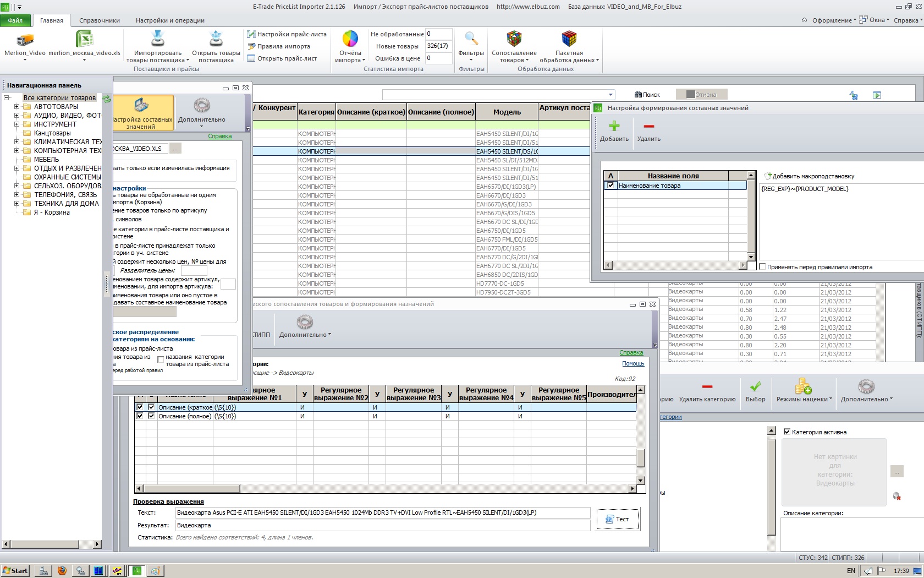Click the export arrow icon near search bar
The image size is (924, 578).
coord(877,95)
